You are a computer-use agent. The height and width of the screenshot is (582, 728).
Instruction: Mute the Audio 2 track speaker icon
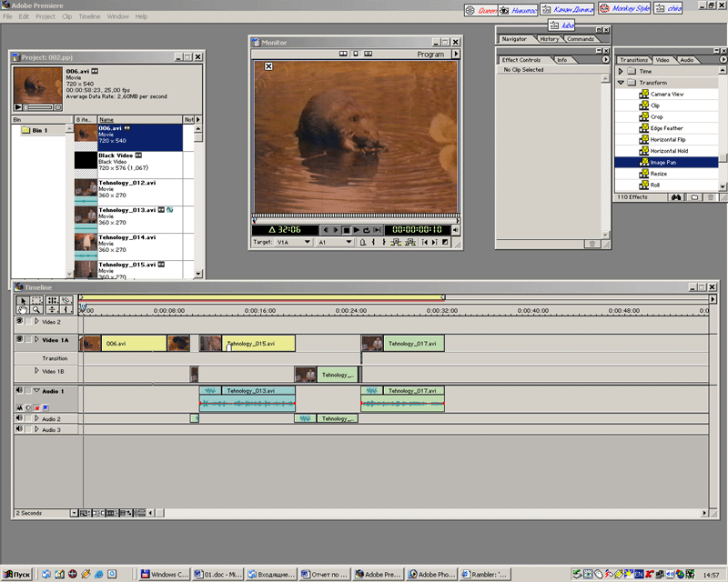pos(20,418)
